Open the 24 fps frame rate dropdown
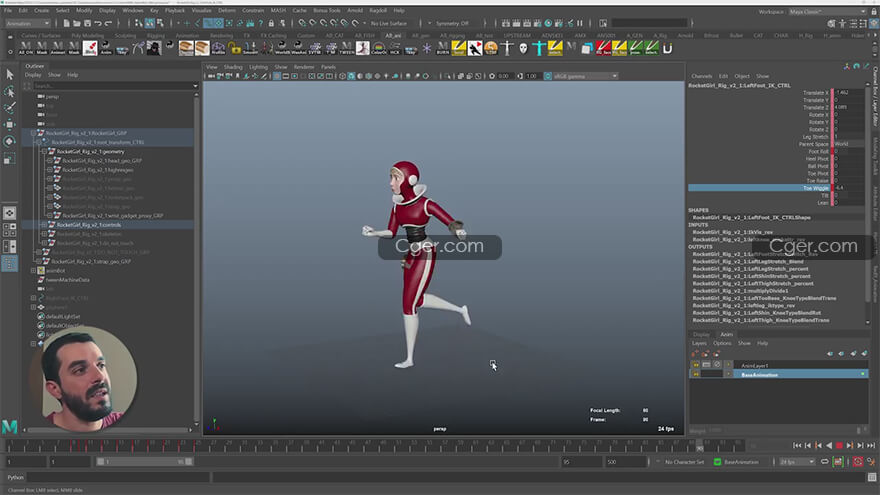 click(797, 462)
